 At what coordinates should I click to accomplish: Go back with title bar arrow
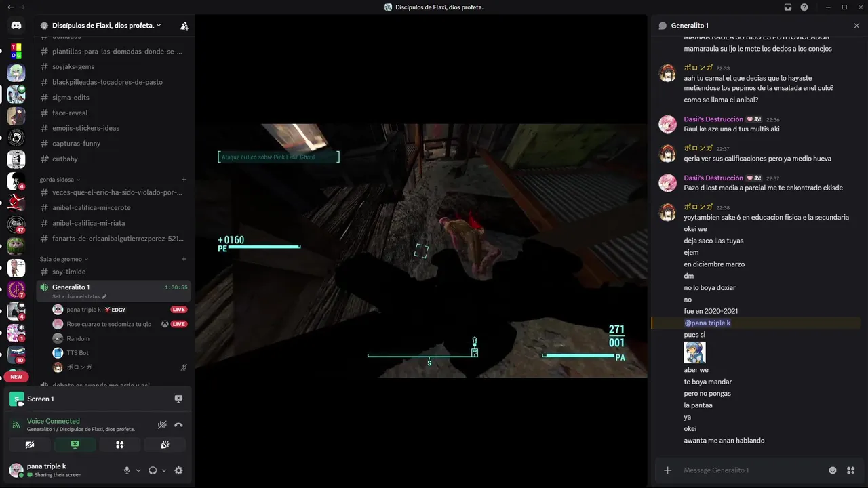point(10,7)
